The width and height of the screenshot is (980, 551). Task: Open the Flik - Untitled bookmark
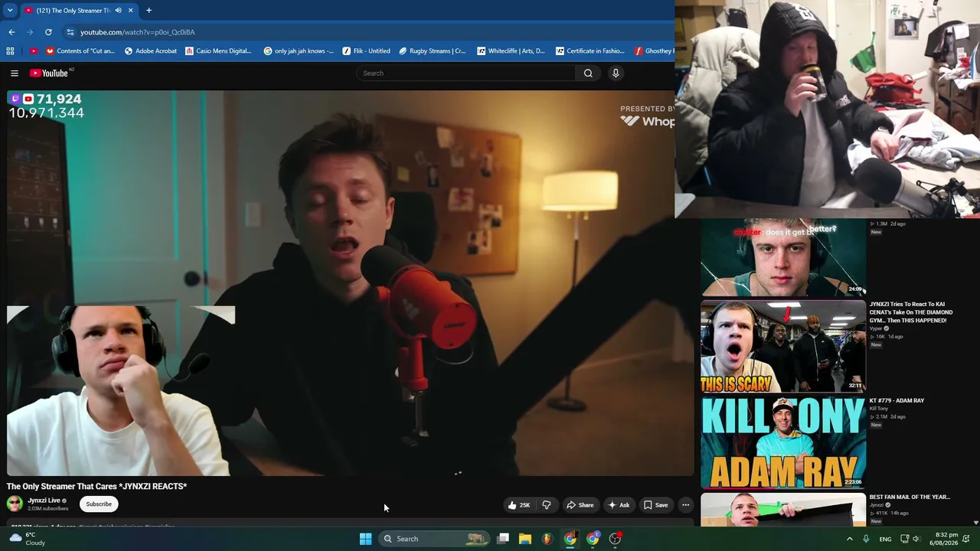pos(366,51)
